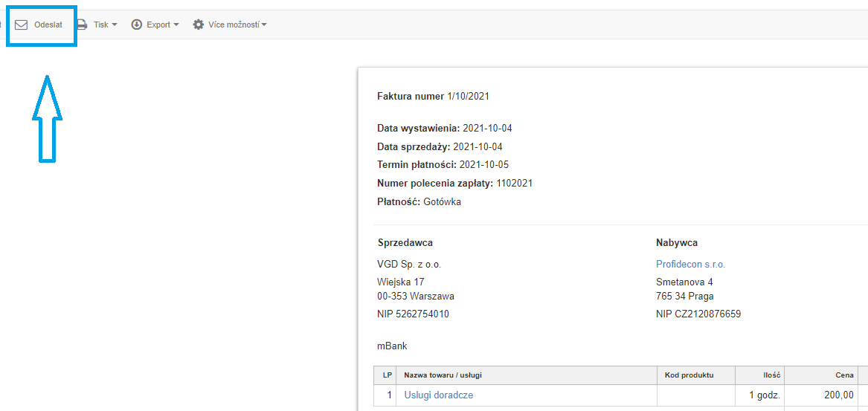Expand the Tisk dropdown arrow
This screenshot has width=868, height=411.
[x=115, y=25]
